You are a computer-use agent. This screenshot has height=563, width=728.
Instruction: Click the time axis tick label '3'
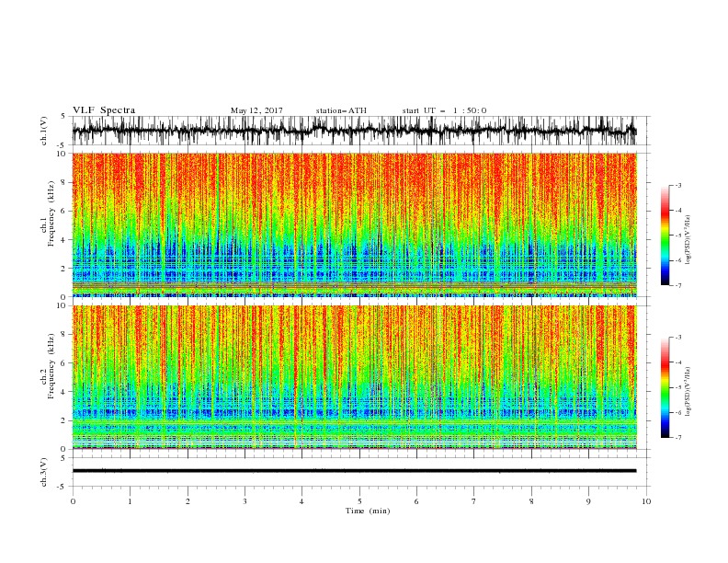(245, 501)
